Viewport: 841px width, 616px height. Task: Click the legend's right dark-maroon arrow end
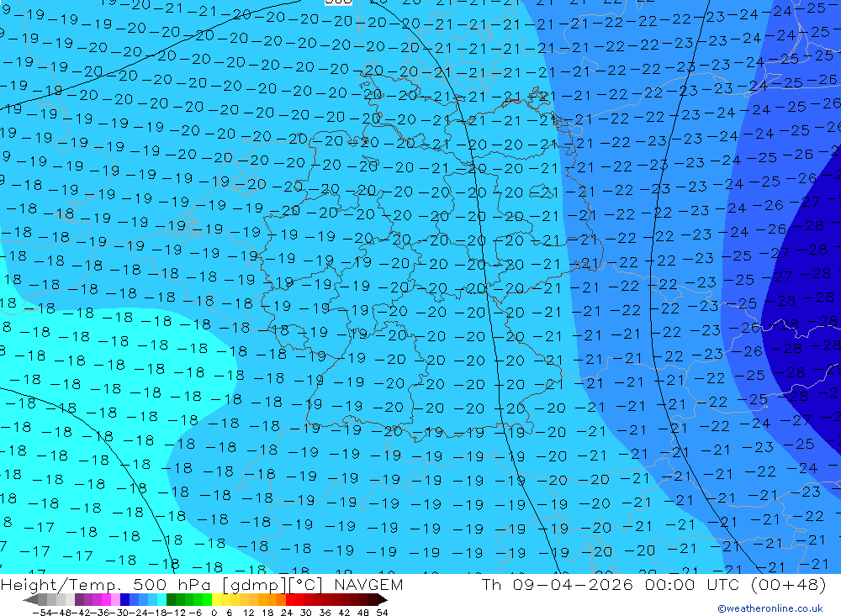383,599
